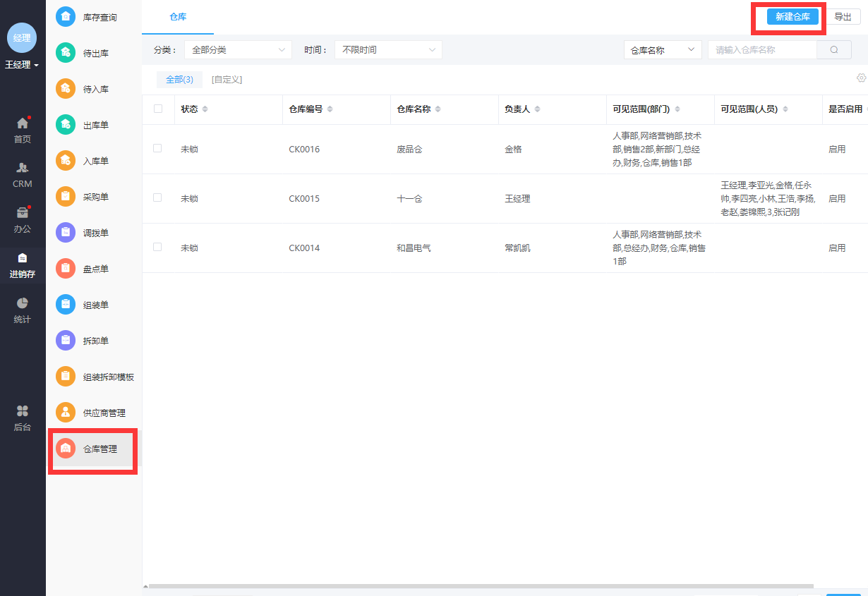Click the 废品仓 warehouse name cell
Image resolution: width=868 pixels, height=596 pixels.
[x=409, y=150]
